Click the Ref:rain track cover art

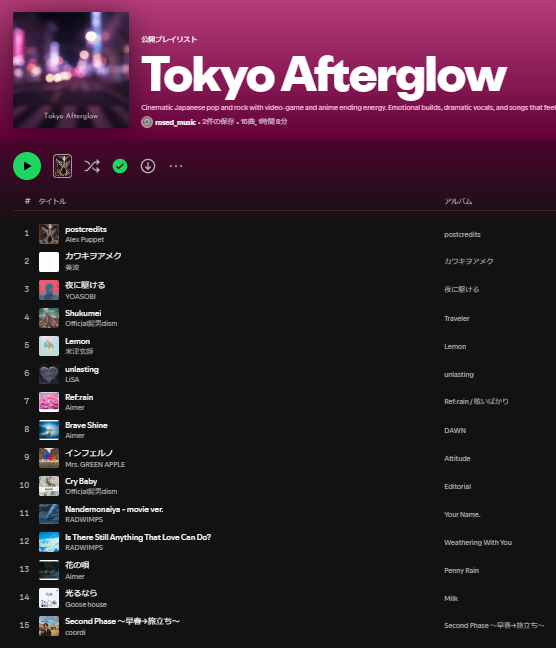click(49, 402)
